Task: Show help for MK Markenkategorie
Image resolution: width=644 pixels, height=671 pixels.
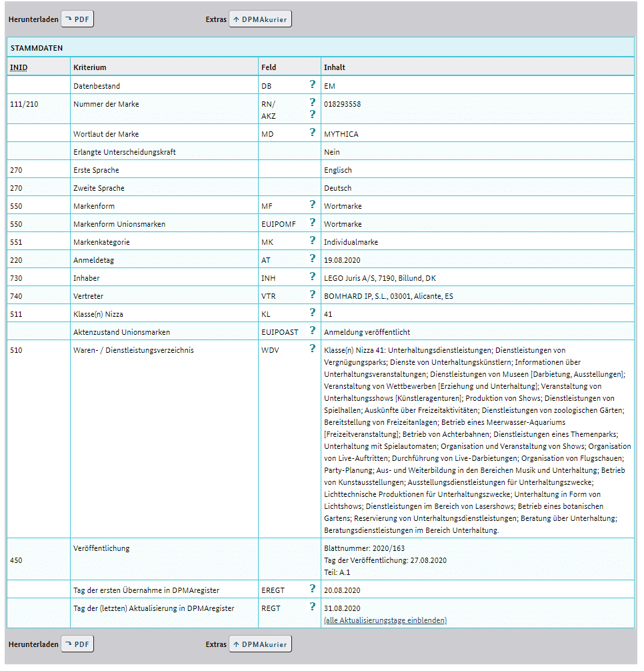Action: coord(313,240)
